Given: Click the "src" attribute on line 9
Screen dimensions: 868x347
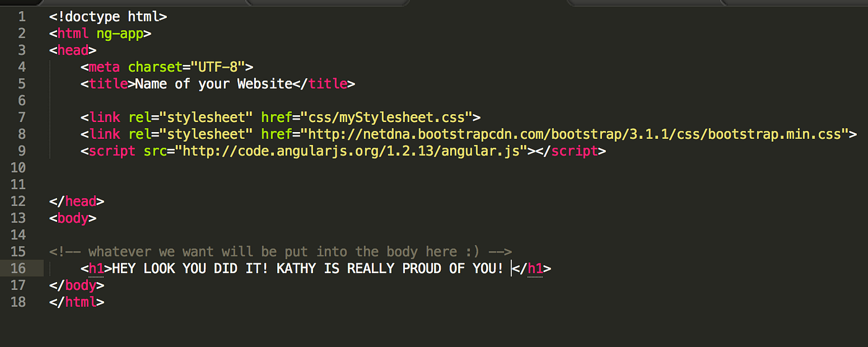Looking at the screenshot, I should [155, 151].
